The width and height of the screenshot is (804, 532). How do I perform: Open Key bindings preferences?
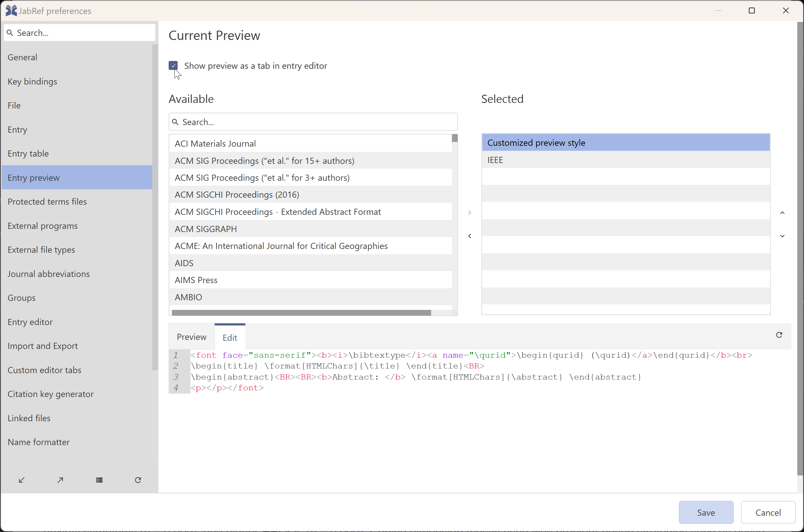pos(77,81)
